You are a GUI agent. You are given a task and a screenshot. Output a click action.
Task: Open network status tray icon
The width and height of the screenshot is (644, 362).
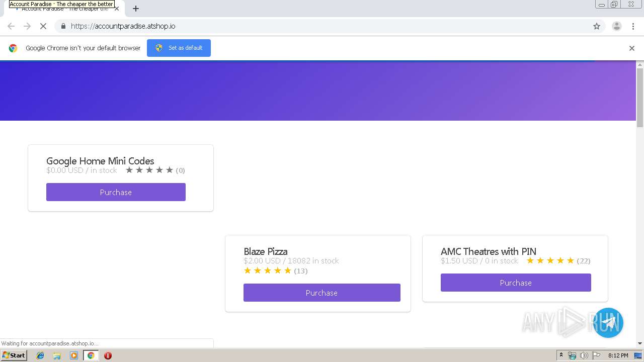[572, 355]
